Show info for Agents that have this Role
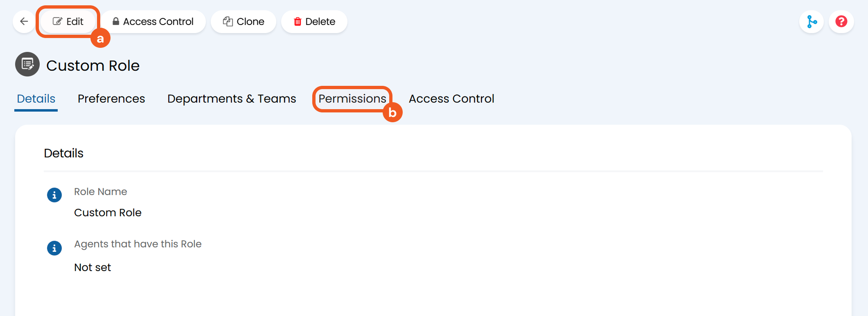 (x=54, y=248)
